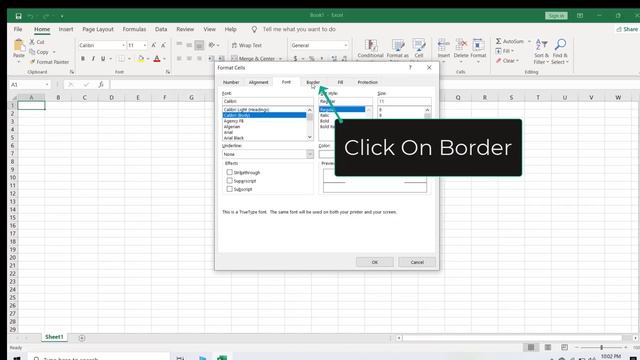This screenshot has width=640, height=360.
Task: Click the Increase Font Size icon
Action: pyautogui.click(x=153, y=45)
